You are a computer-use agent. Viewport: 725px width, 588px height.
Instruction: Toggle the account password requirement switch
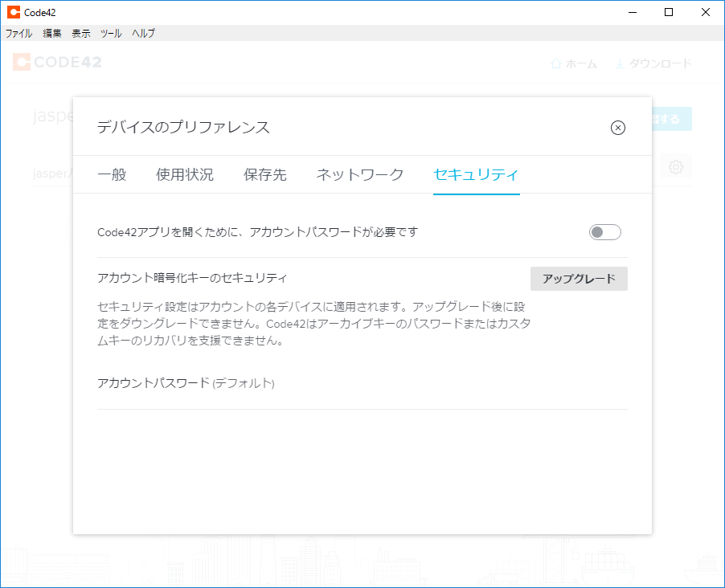point(604,232)
